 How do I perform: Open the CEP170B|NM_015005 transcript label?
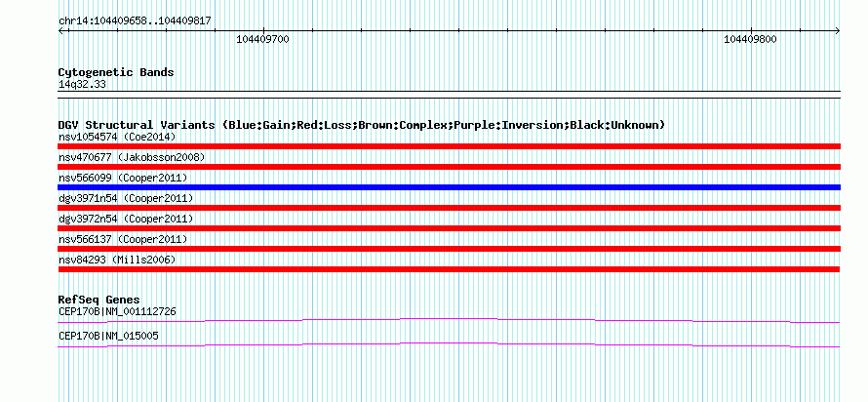click(x=108, y=336)
